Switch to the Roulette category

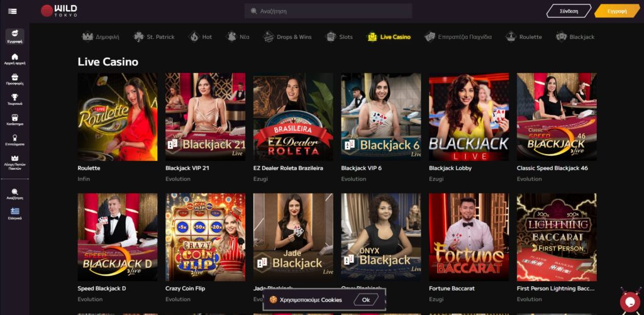tap(523, 37)
